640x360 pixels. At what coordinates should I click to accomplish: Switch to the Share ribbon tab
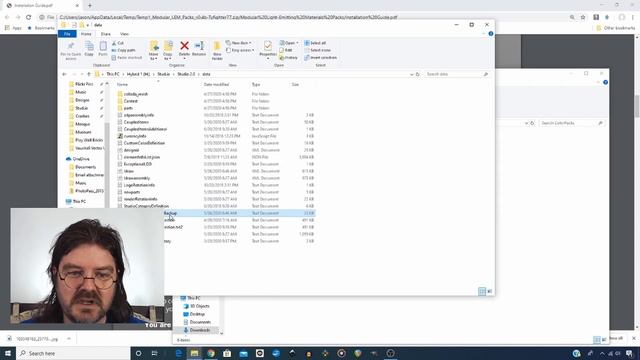[x=106, y=34]
